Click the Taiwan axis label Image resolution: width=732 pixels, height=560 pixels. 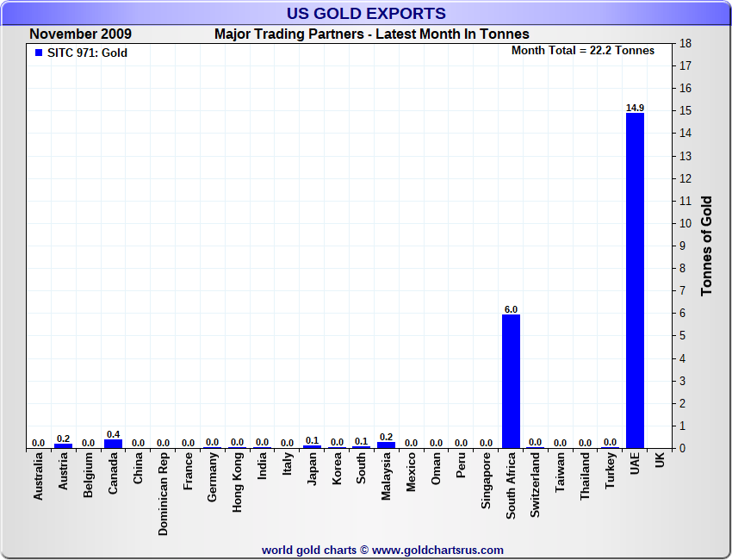[561, 472]
